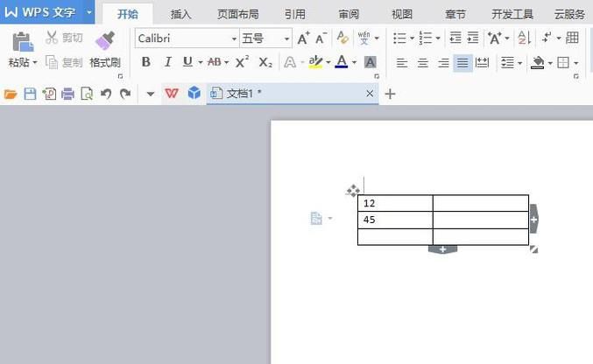Undo the last action

[x=106, y=94]
